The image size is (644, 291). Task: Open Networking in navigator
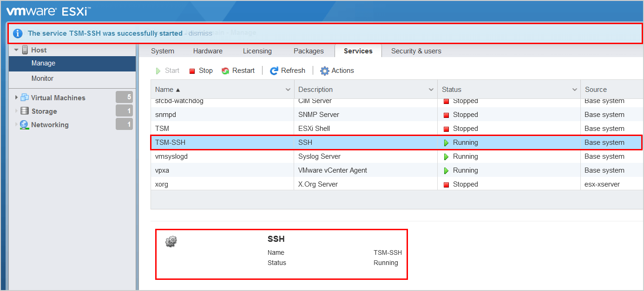point(50,125)
